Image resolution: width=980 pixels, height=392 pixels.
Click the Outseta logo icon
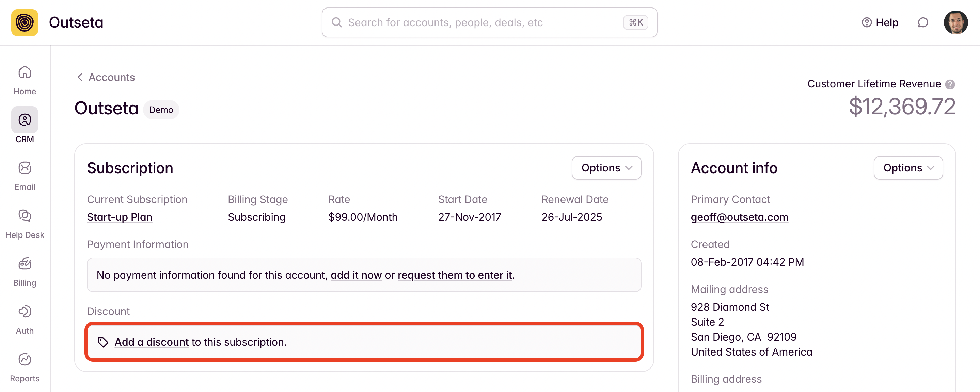25,22
